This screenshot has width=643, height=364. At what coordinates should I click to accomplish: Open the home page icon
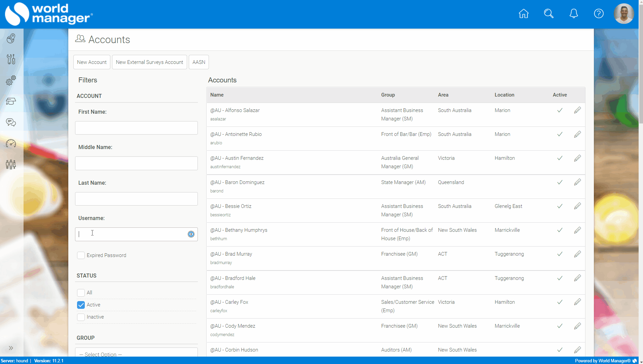coord(524,14)
